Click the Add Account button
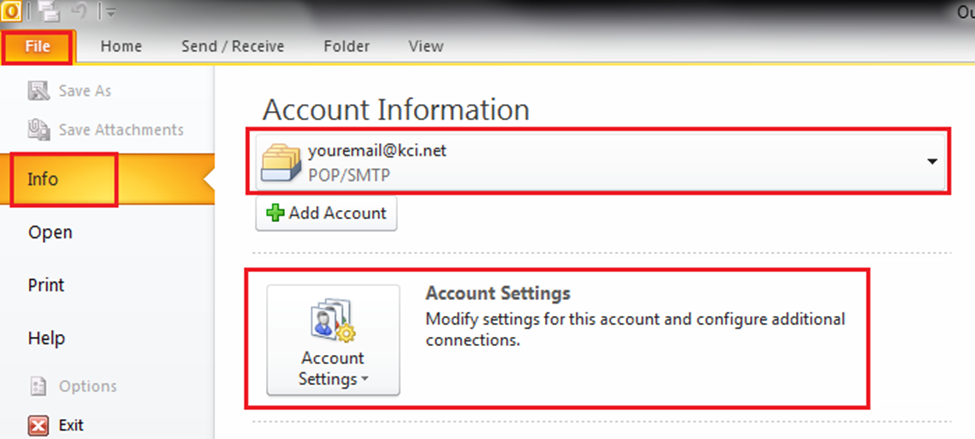The image size is (975, 439). (x=326, y=213)
